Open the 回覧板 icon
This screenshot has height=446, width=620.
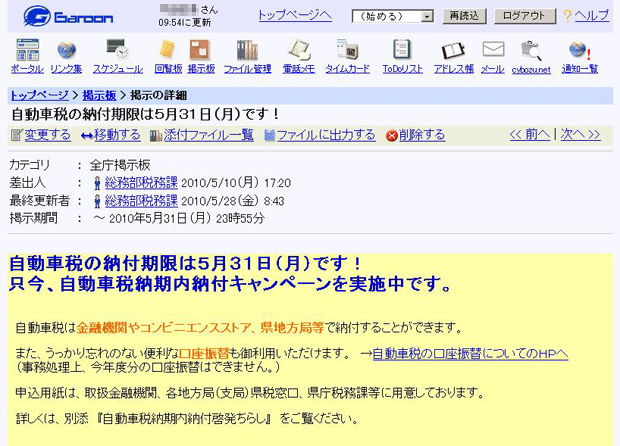click(168, 50)
